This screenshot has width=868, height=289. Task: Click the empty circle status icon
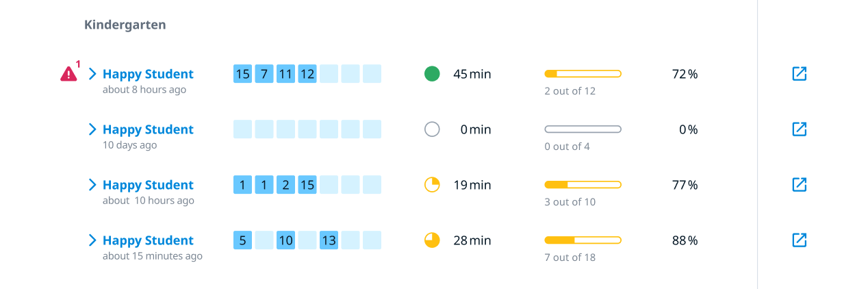[432, 129]
